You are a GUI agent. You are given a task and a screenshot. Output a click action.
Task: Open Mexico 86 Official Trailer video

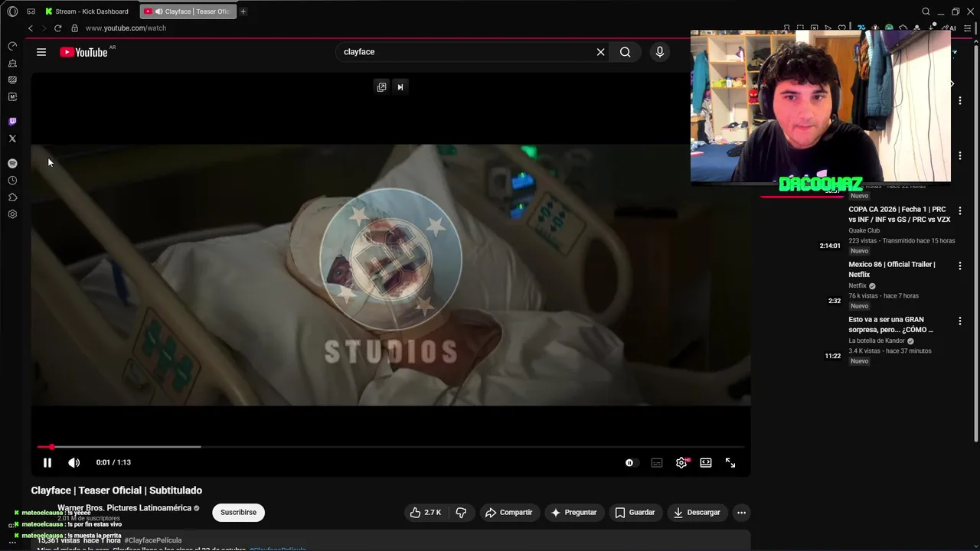click(892, 269)
